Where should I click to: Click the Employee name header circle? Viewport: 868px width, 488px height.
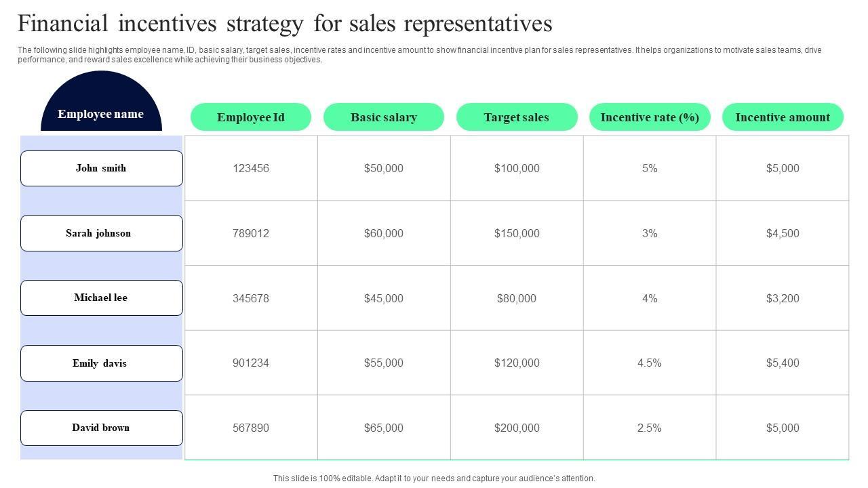101,108
